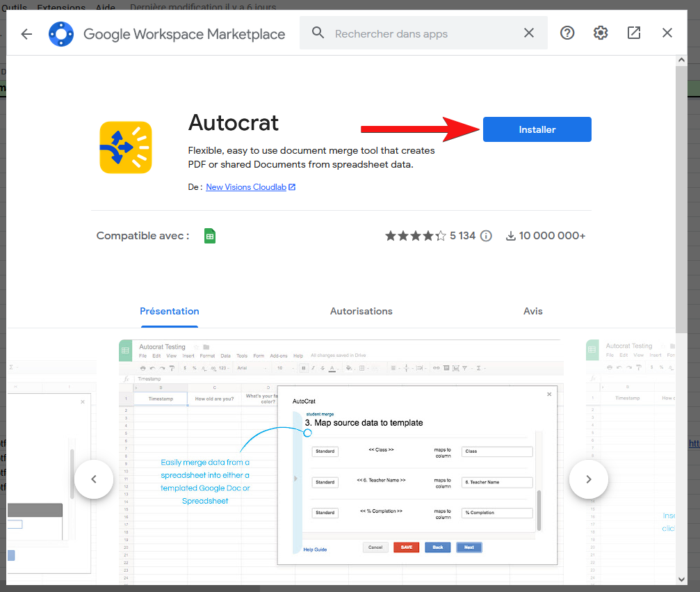Show next screenshot in carousel
Screen dimensions: 700x592
coord(588,479)
